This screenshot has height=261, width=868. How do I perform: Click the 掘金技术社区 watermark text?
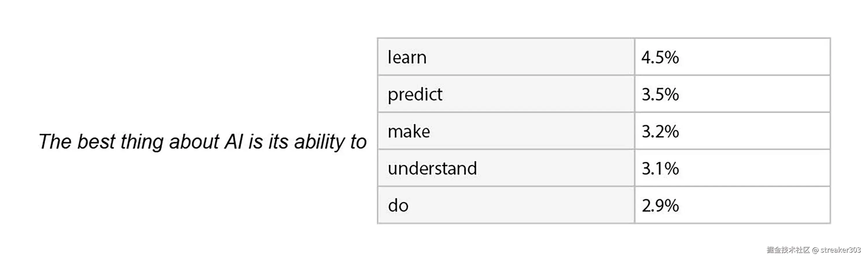tap(788, 250)
